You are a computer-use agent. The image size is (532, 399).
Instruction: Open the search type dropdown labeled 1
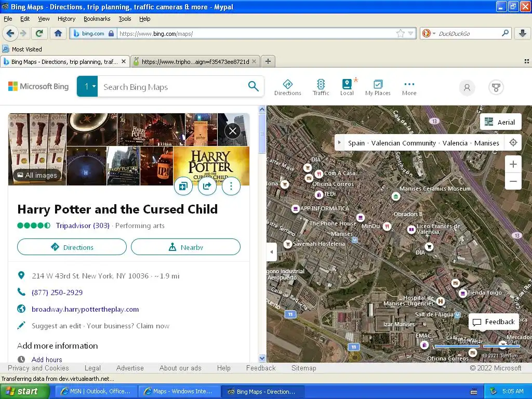point(87,87)
